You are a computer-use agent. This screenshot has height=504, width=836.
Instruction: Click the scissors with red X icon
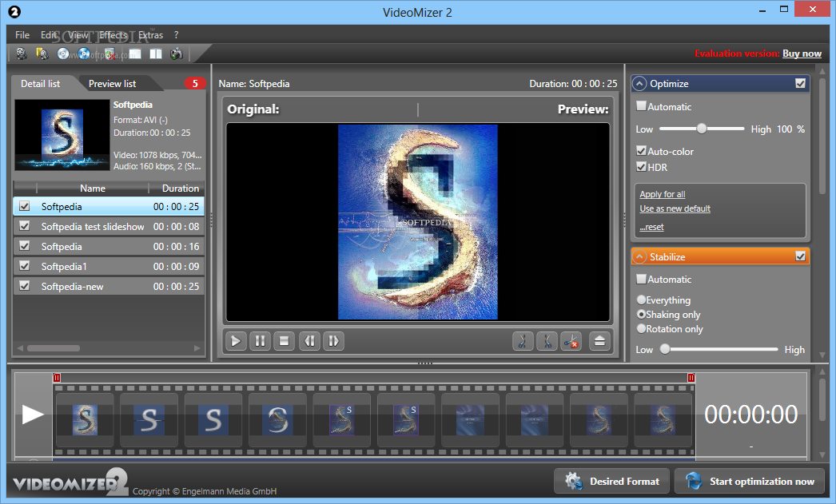coord(571,341)
